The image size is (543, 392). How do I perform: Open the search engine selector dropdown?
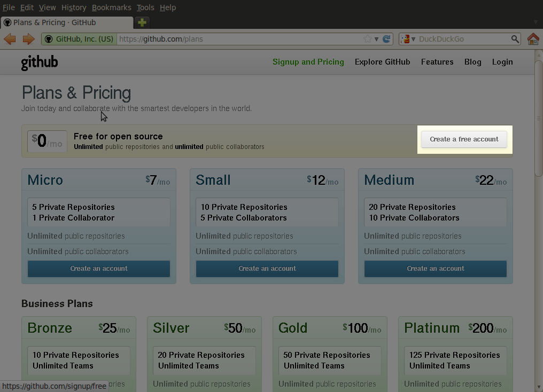(x=408, y=39)
